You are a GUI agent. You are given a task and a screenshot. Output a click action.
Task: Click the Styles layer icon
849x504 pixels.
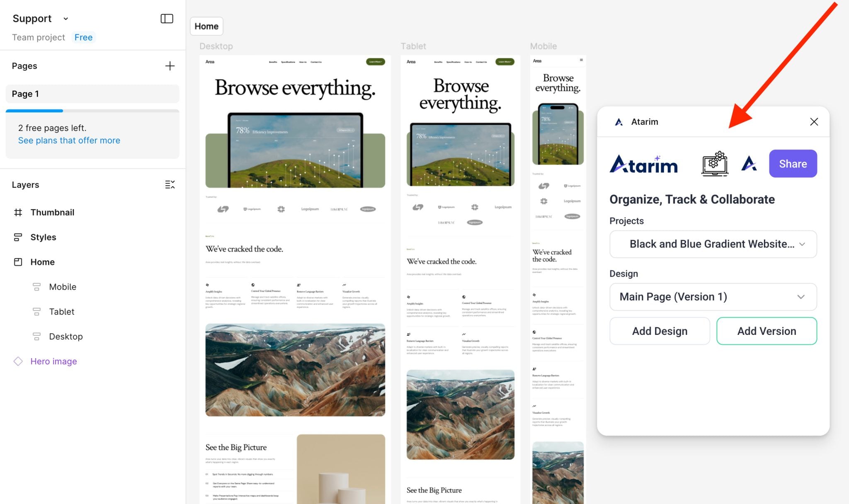tap(18, 237)
